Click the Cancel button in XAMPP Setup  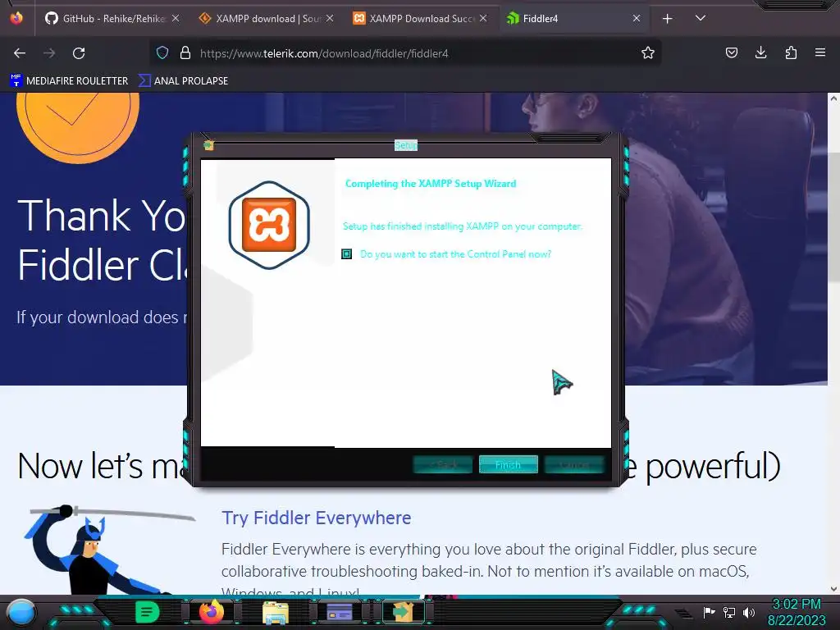pyautogui.click(x=573, y=464)
